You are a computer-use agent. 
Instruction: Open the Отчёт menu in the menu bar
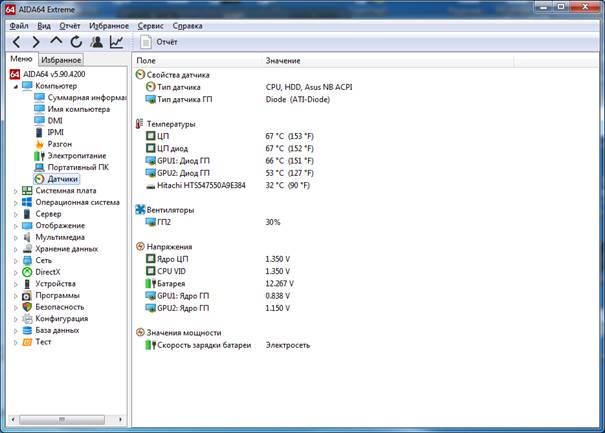pos(69,26)
